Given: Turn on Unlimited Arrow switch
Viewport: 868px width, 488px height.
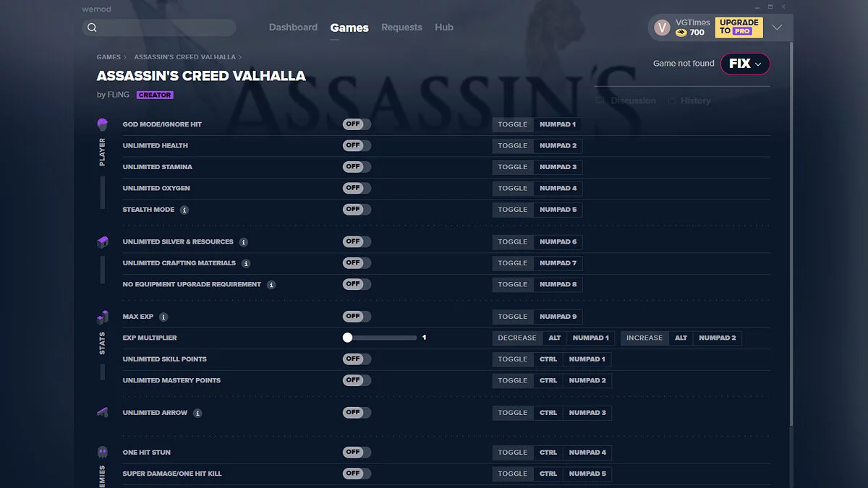Looking at the screenshot, I should click(357, 412).
